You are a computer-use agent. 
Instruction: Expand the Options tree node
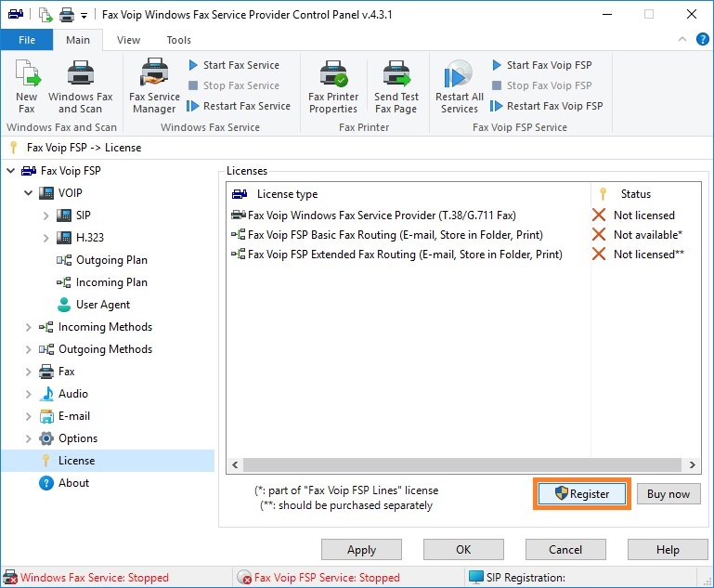tap(28, 438)
